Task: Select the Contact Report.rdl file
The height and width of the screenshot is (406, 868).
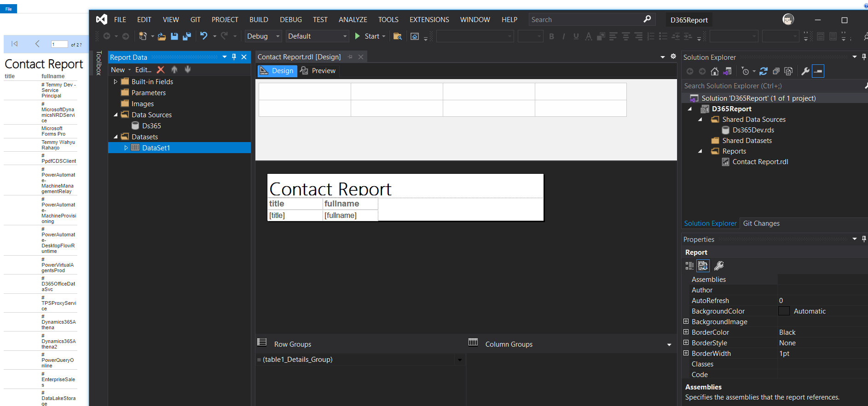Action: [755, 162]
